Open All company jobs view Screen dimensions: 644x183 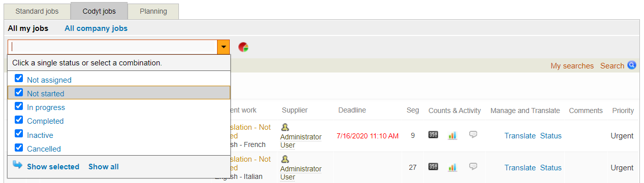pos(96,28)
